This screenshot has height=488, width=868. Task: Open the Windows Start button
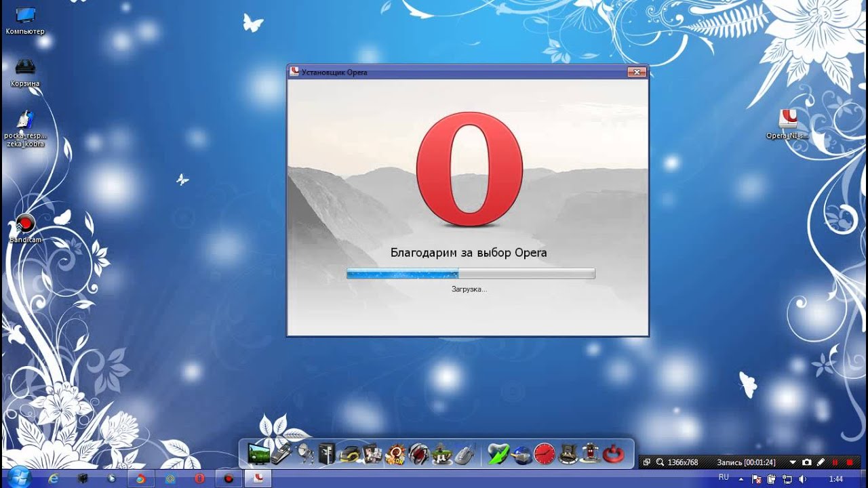coord(18,478)
